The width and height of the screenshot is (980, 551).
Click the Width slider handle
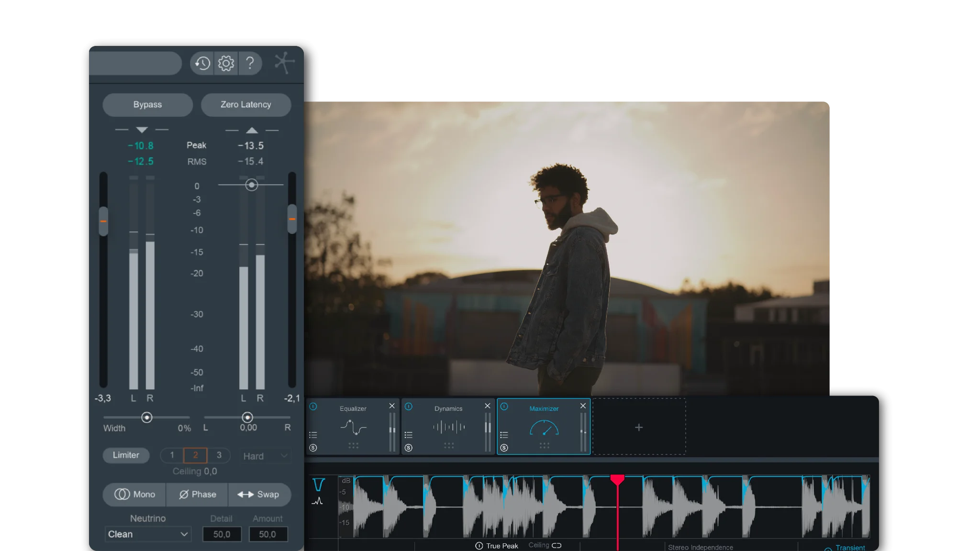point(147,418)
